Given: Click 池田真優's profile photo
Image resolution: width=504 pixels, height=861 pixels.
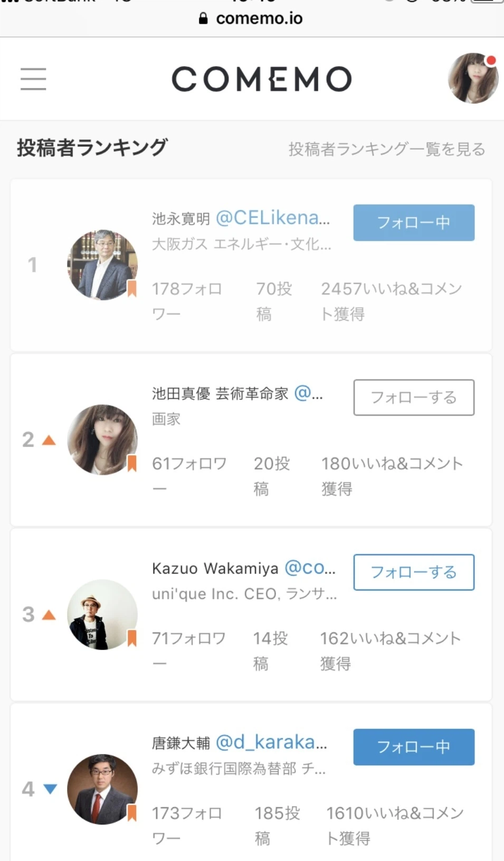Looking at the screenshot, I should (102, 439).
